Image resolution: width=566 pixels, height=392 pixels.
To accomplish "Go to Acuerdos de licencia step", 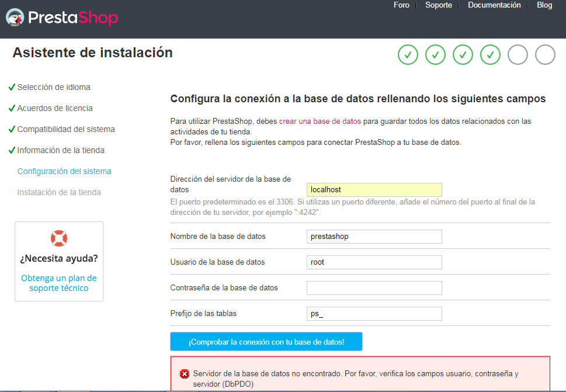I will coord(55,108).
